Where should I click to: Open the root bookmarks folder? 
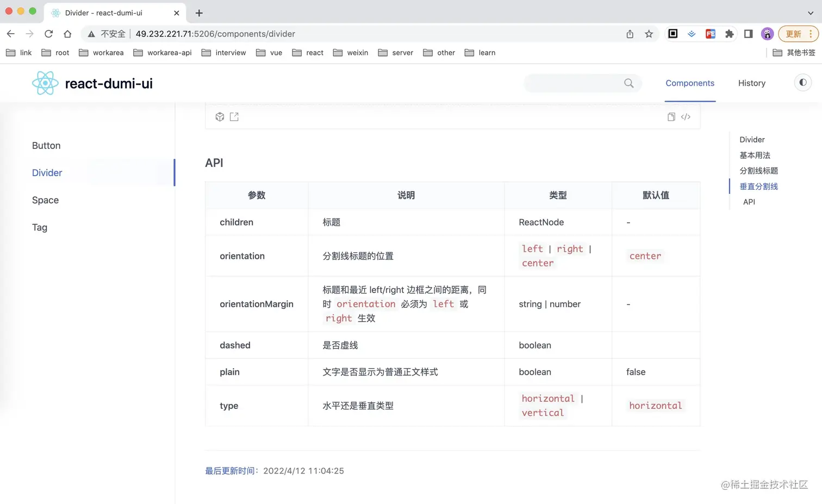(55, 53)
